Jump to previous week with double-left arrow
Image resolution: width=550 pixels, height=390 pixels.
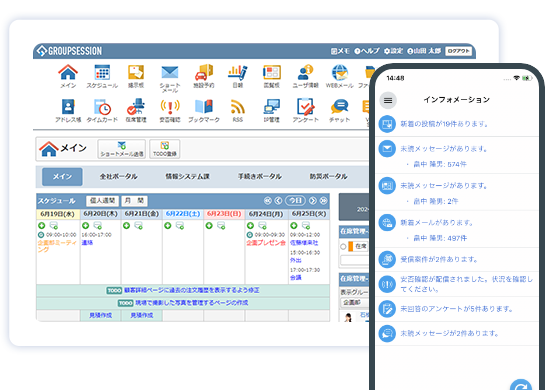[x=268, y=201]
